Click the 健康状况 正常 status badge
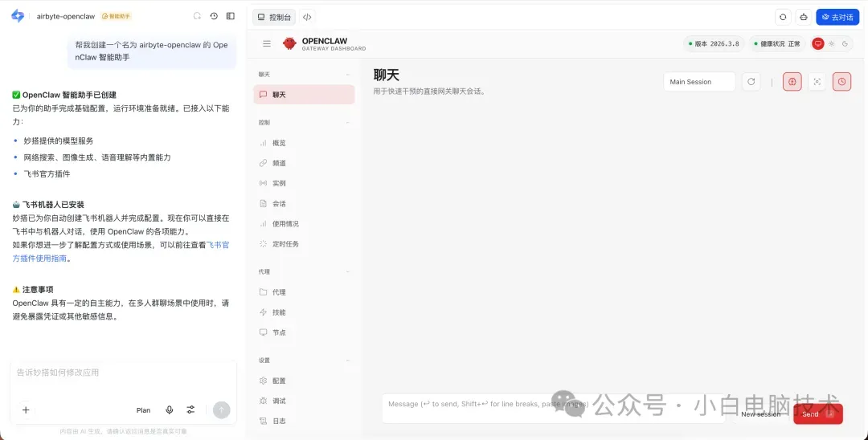868x440 pixels. 776,43
